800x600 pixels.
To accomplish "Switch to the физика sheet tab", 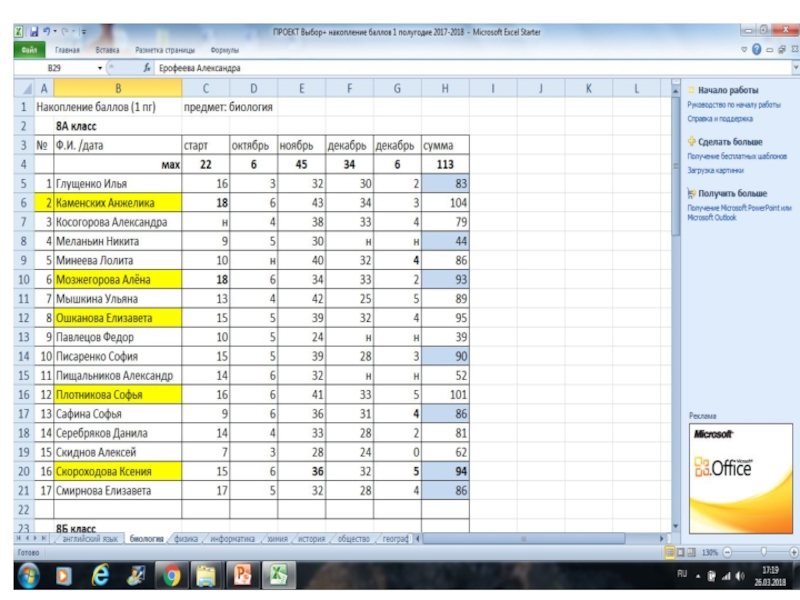I will tap(186, 538).
